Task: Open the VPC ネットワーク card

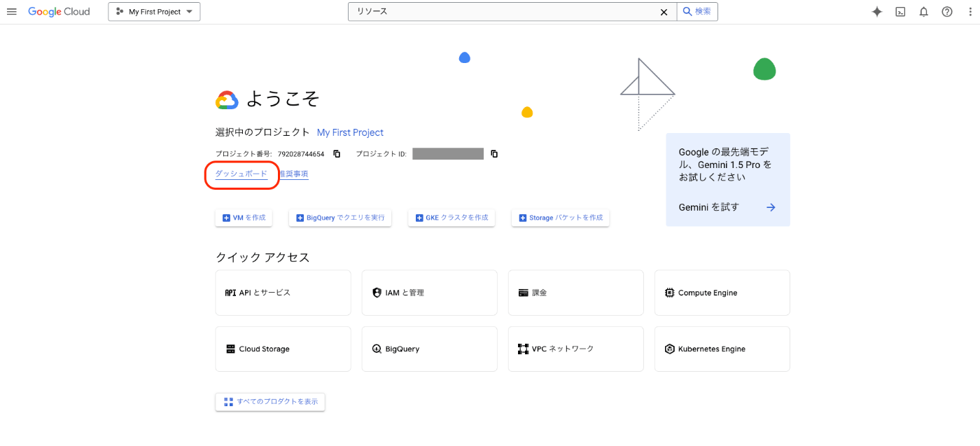Action: [x=575, y=349]
